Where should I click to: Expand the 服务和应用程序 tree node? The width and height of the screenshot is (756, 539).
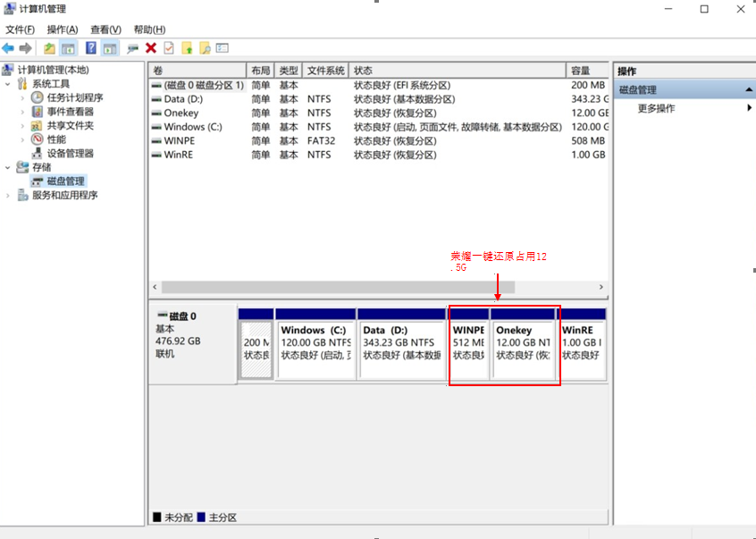pos(9,195)
